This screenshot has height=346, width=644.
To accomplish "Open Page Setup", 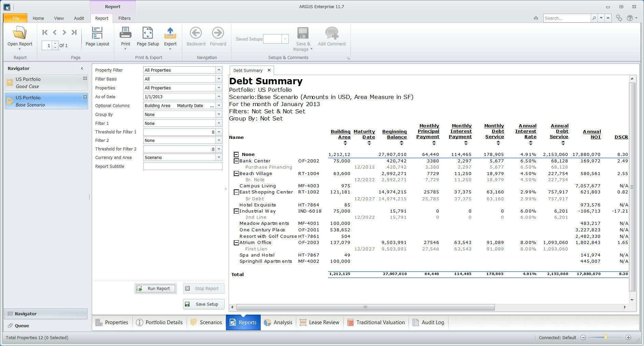I will tap(147, 36).
